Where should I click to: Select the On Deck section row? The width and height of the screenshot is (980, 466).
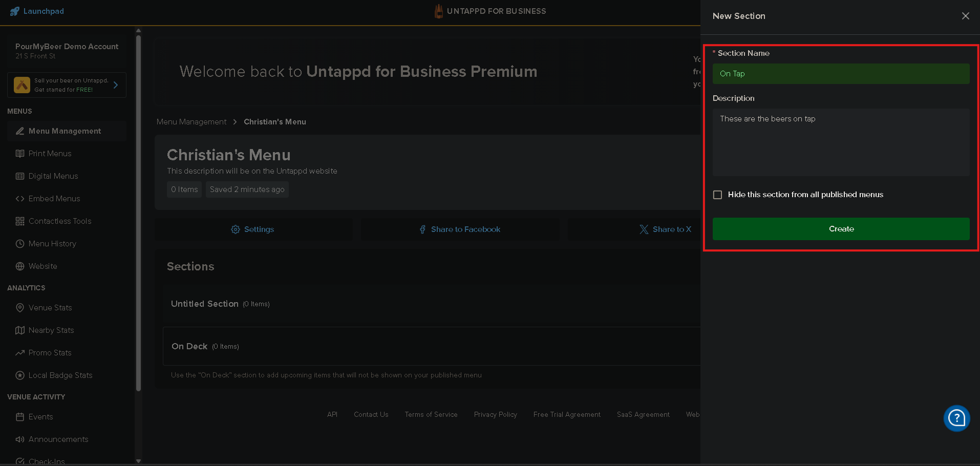(431, 346)
